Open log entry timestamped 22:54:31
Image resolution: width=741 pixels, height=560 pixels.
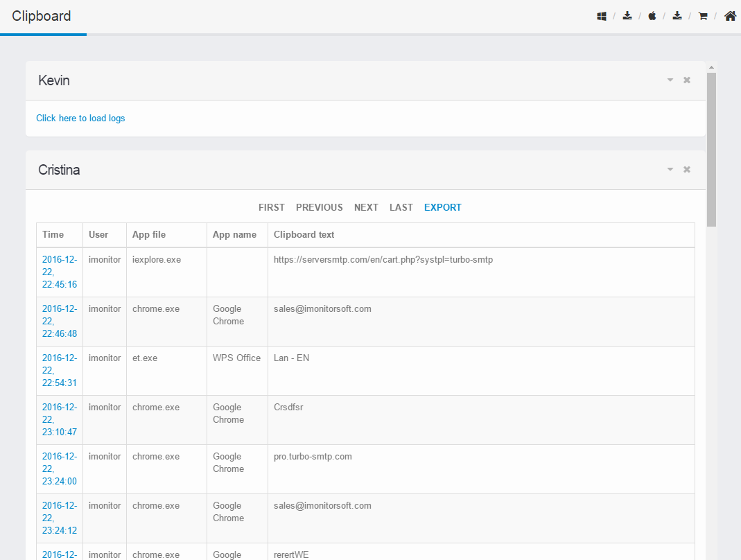[x=60, y=370]
